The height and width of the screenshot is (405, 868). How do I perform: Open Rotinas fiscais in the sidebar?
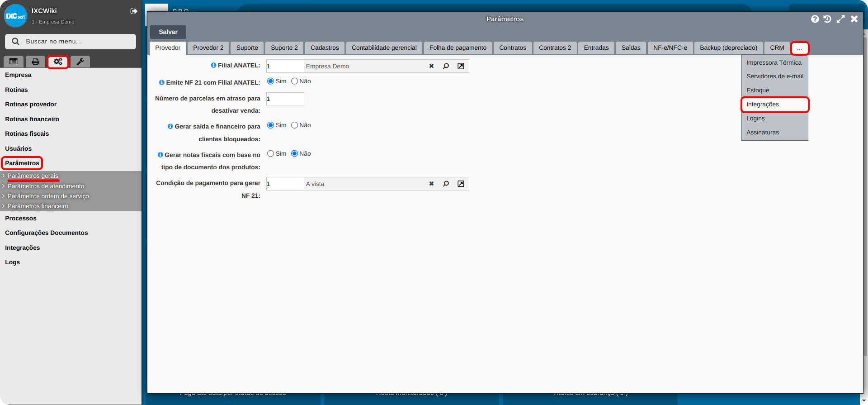click(27, 133)
